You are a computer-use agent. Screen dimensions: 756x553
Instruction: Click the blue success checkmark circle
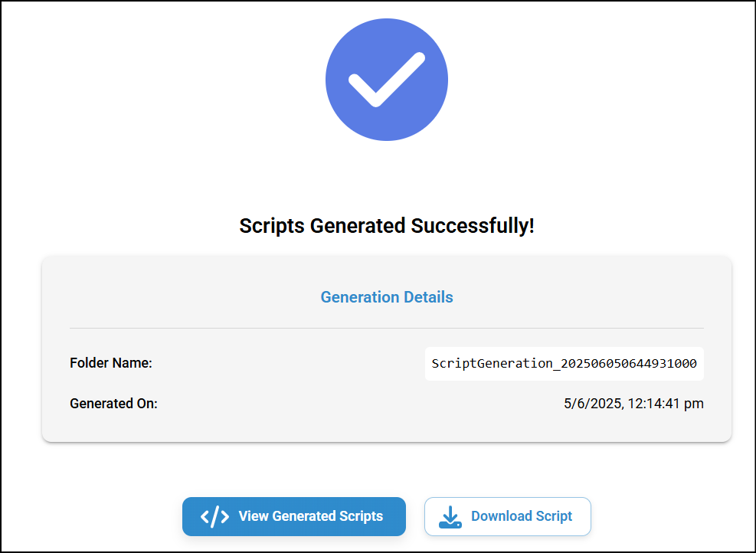coord(387,80)
